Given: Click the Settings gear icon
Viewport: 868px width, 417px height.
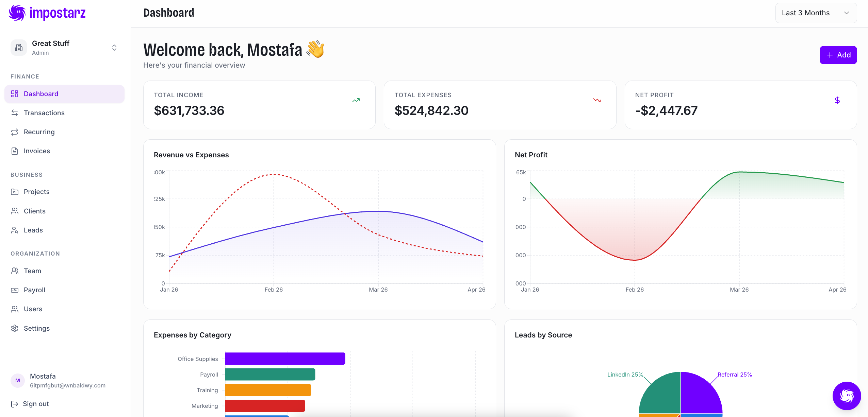Looking at the screenshot, I should 15,328.
